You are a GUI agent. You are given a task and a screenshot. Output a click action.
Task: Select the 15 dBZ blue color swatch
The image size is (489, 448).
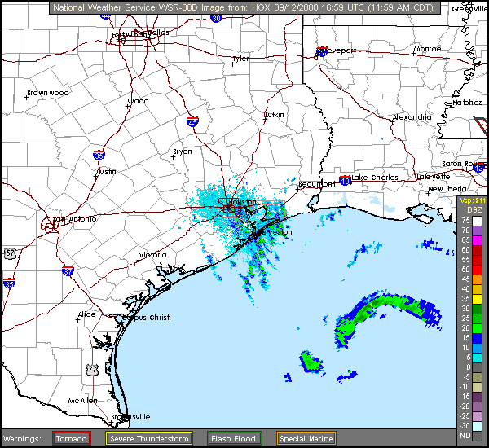(477, 338)
